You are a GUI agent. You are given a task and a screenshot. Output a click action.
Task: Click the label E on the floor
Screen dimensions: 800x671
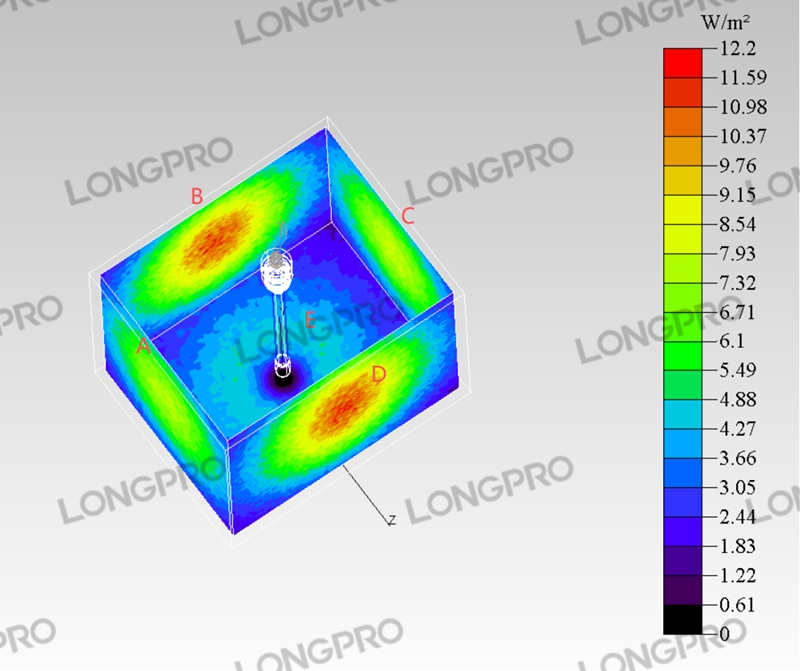click(310, 321)
